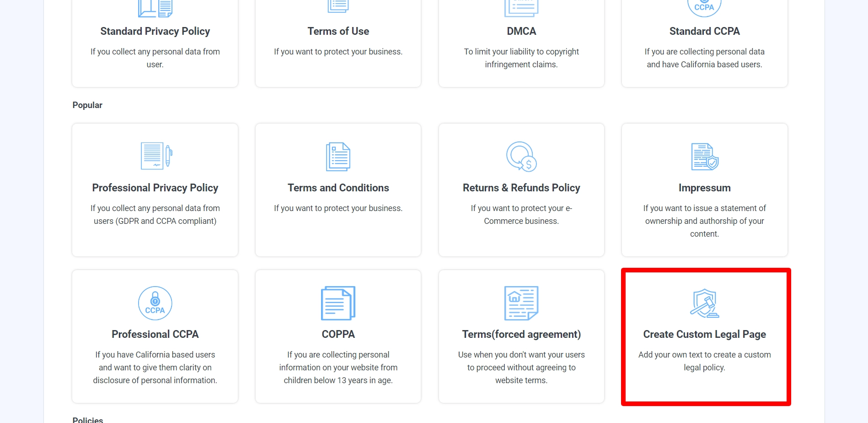Click the Create Custom Legal Page gavel icon
The height and width of the screenshot is (423, 868).
click(x=705, y=303)
